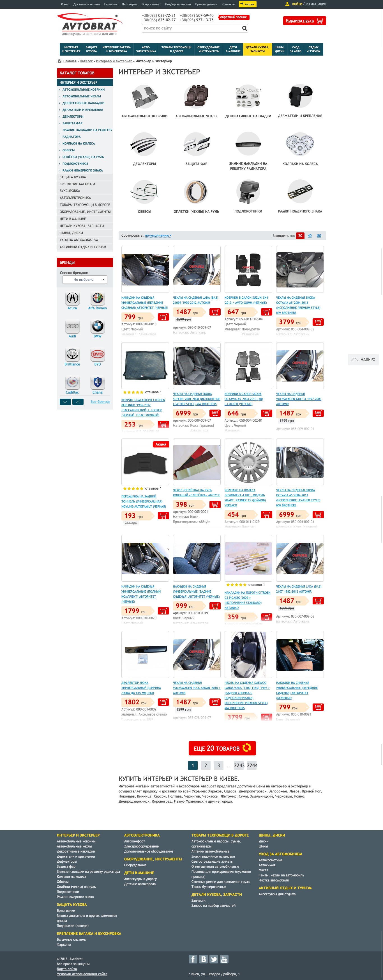The image size is (383, 980).
Task: Open the Twitter icon in footer
Action: click(214, 959)
